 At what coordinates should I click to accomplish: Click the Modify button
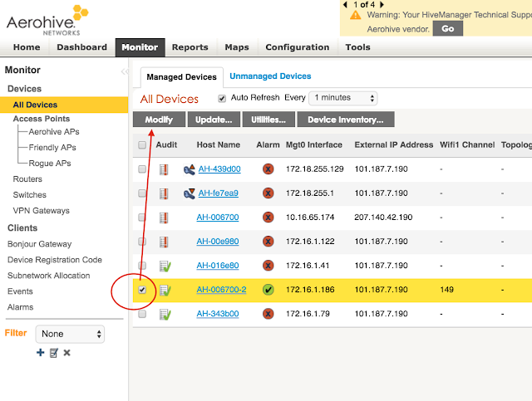coord(159,120)
